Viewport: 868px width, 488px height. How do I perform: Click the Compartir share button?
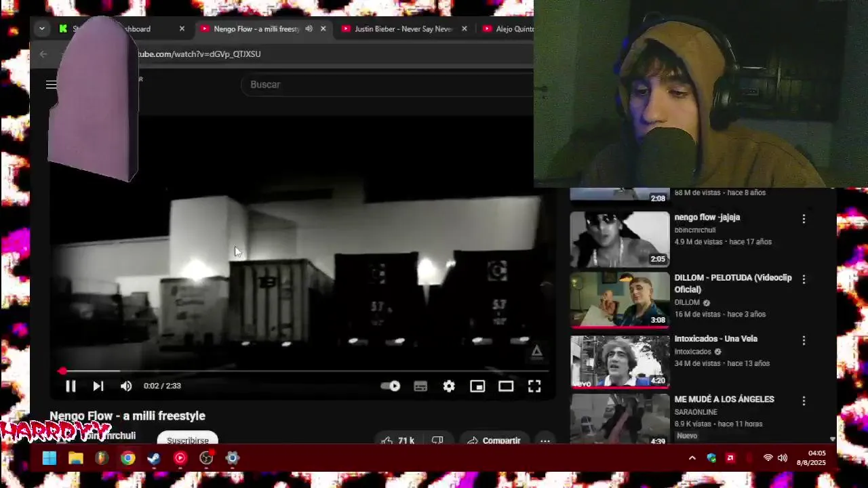click(x=494, y=441)
